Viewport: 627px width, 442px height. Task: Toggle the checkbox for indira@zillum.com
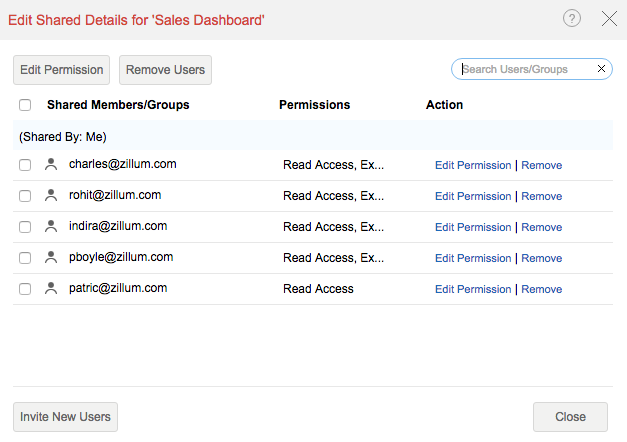click(25, 227)
